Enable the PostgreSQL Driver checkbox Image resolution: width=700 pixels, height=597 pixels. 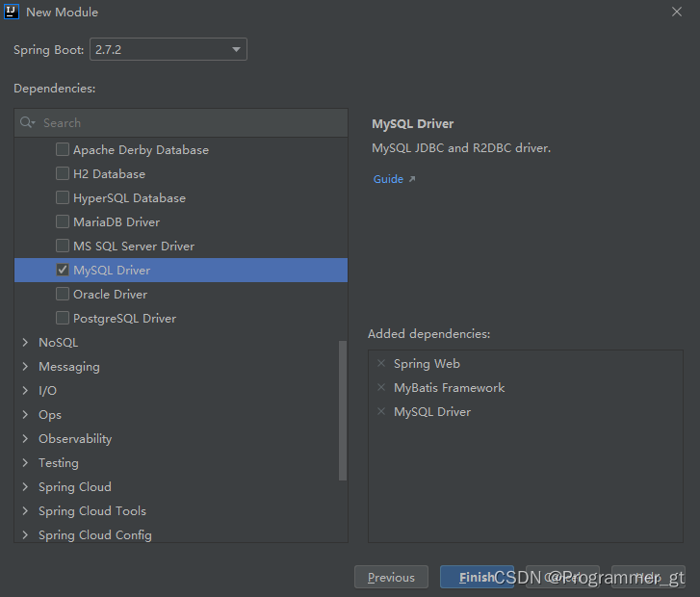[63, 318]
